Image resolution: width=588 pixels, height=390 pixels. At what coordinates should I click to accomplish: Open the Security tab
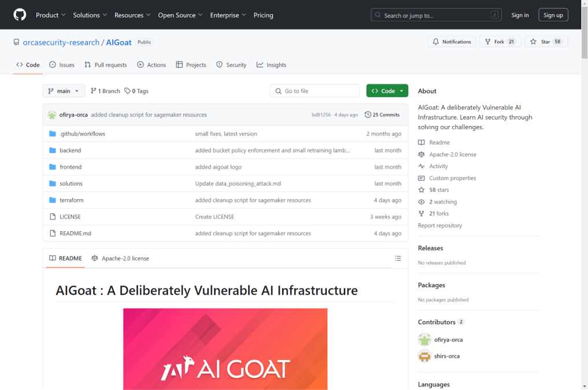(x=231, y=65)
